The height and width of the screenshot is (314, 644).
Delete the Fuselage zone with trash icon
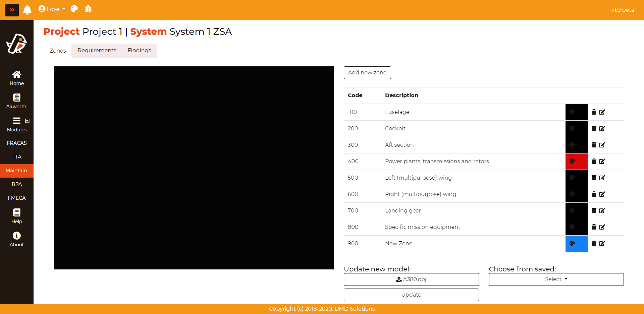coord(594,112)
